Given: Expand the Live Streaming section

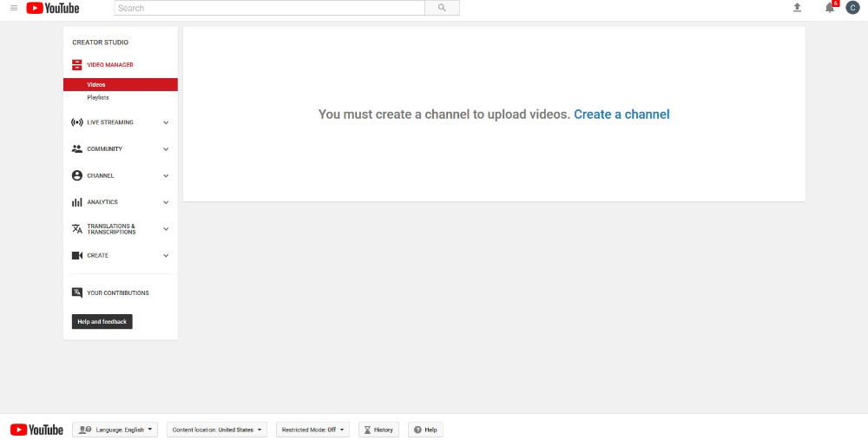Looking at the screenshot, I should point(166,122).
